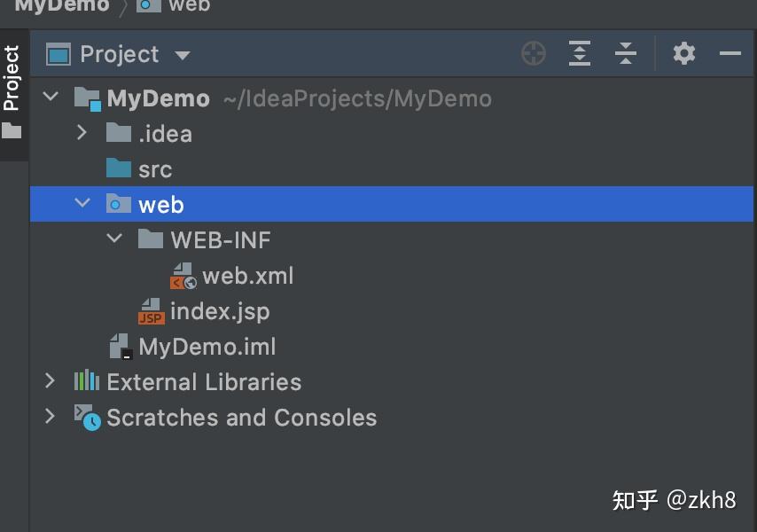Open the Project view options gear
The image size is (757, 532).
(684, 53)
